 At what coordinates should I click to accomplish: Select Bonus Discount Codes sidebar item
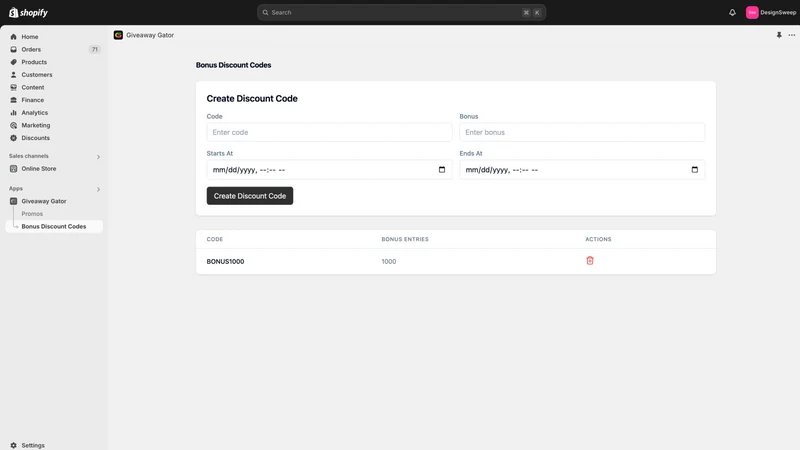[54, 227]
